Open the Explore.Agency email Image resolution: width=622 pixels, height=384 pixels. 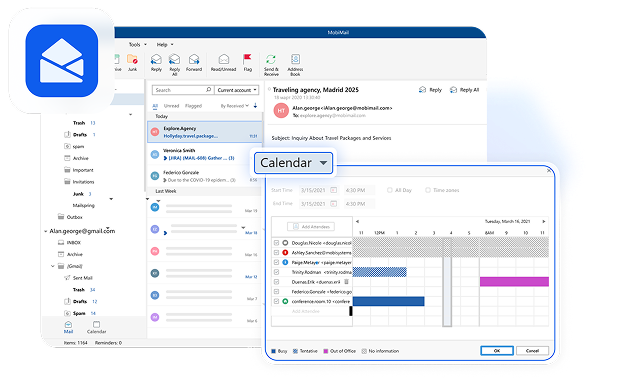pyautogui.click(x=205, y=132)
